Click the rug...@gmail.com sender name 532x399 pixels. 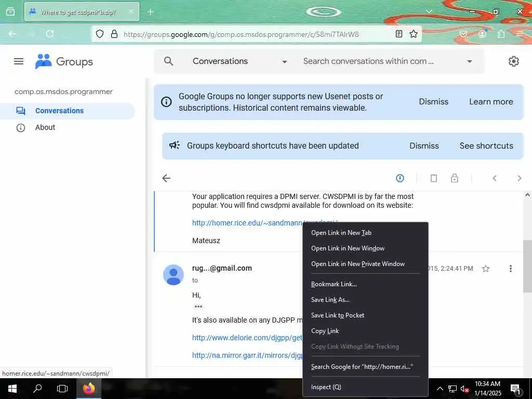(x=222, y=268)
